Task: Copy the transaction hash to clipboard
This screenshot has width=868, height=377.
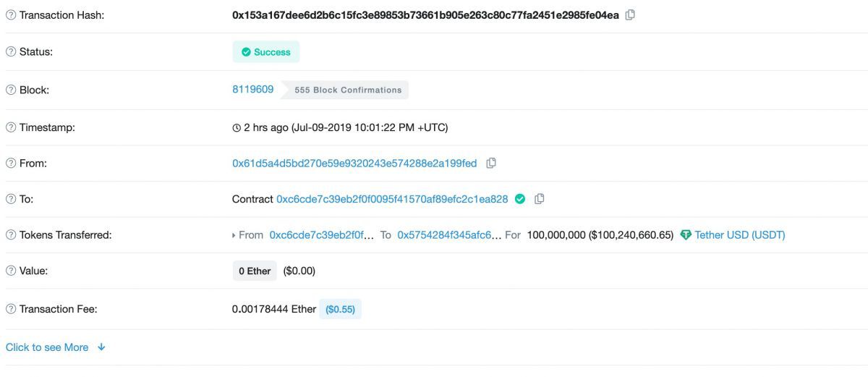Action: click(630, 14)
